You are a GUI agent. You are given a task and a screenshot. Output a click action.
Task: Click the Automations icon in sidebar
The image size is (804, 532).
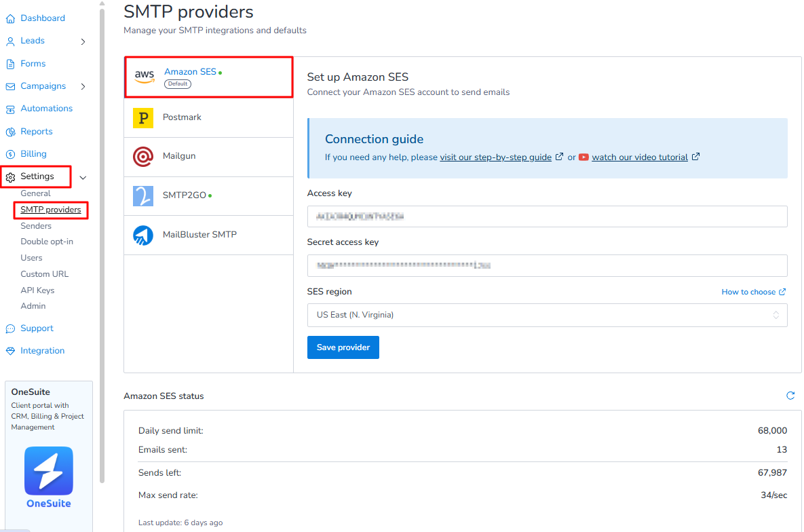10,109
